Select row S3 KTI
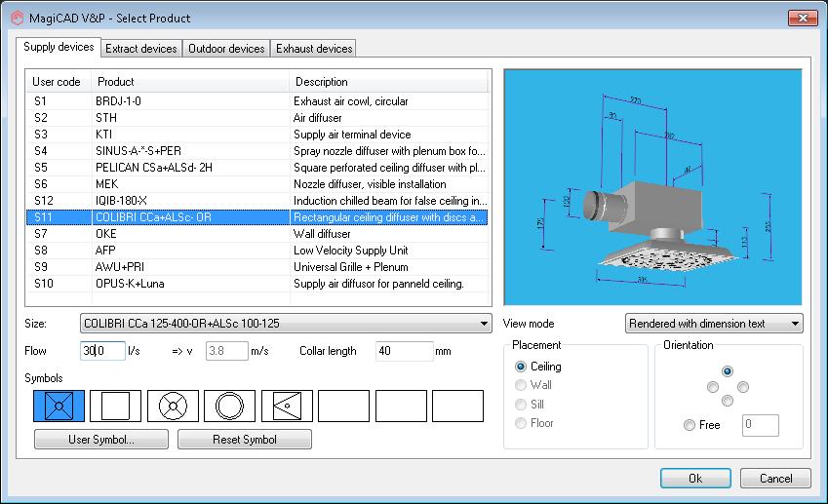 [257, 135]
